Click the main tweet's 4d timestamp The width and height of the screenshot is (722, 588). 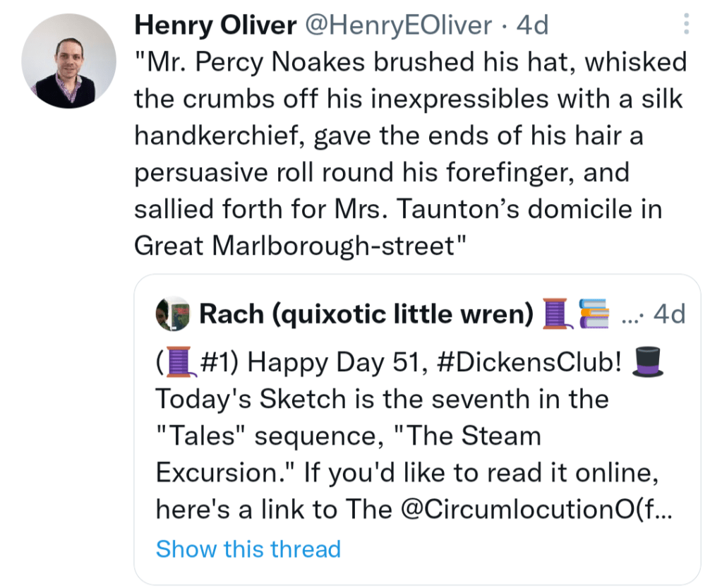[532, 26]
